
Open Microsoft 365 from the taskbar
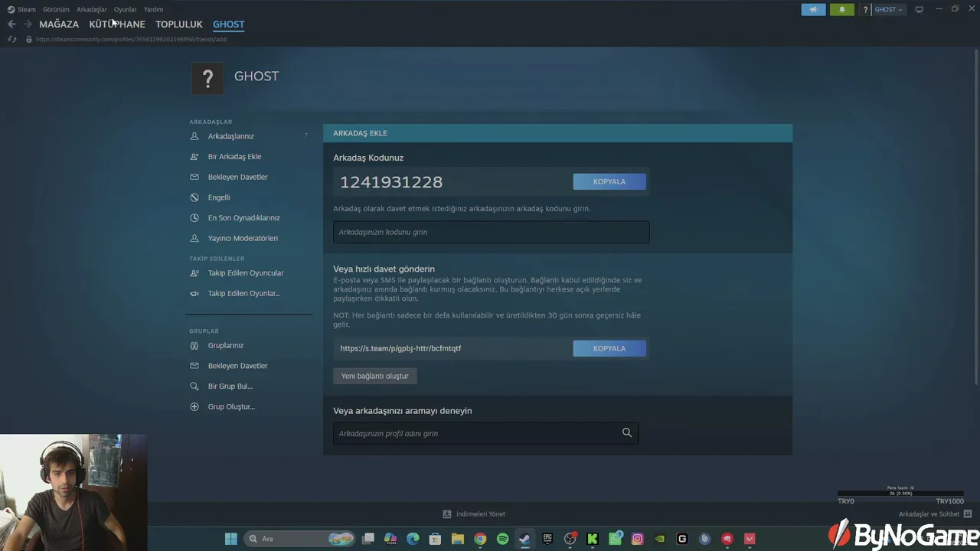(390, 539)
